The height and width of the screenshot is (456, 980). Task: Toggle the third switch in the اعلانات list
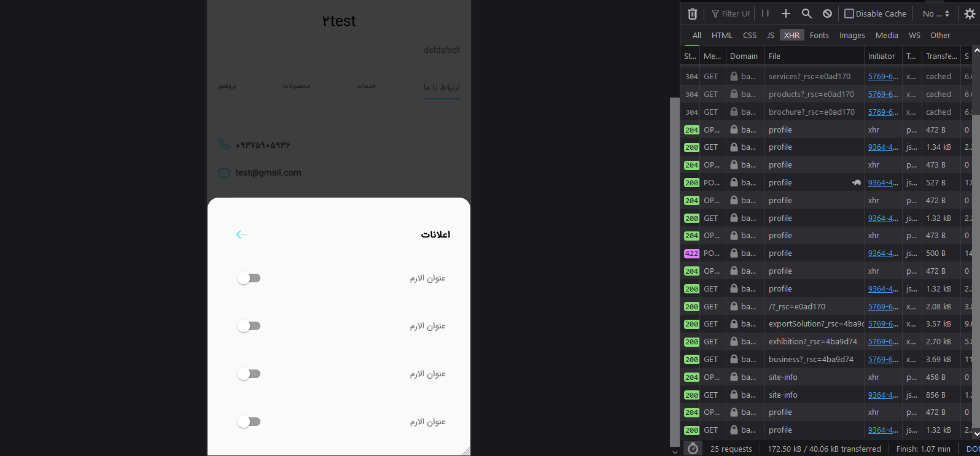(249, 374)
